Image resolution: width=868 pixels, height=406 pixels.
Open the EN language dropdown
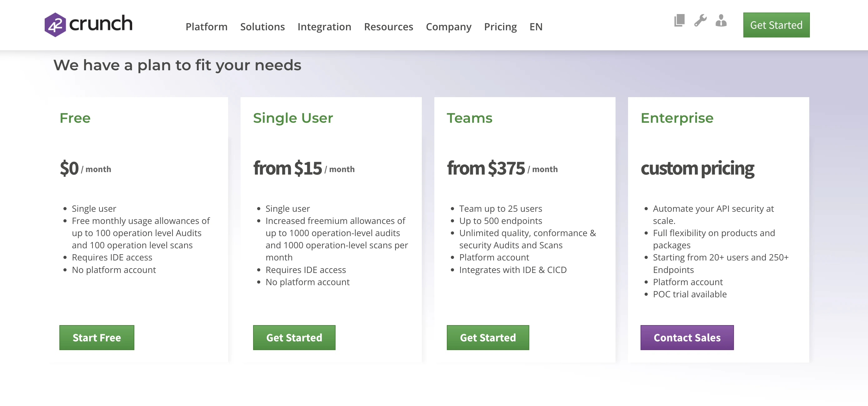point(536,26)
